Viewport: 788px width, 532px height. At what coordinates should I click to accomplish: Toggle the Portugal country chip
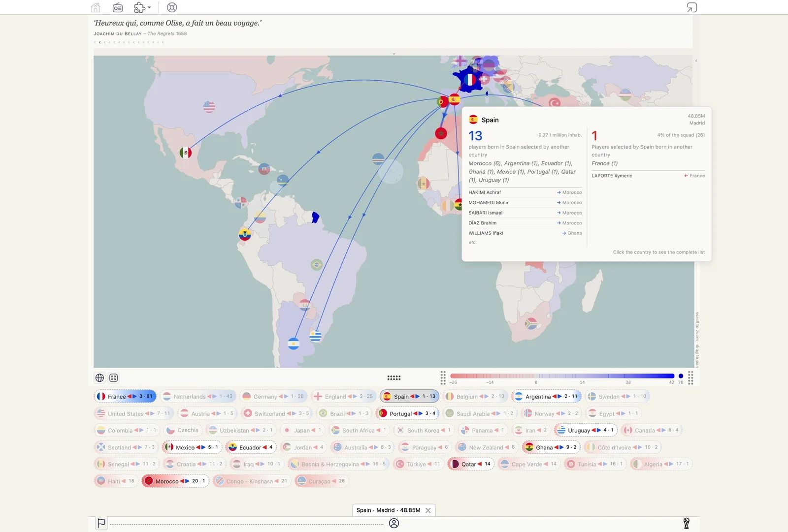click(407, 413)
